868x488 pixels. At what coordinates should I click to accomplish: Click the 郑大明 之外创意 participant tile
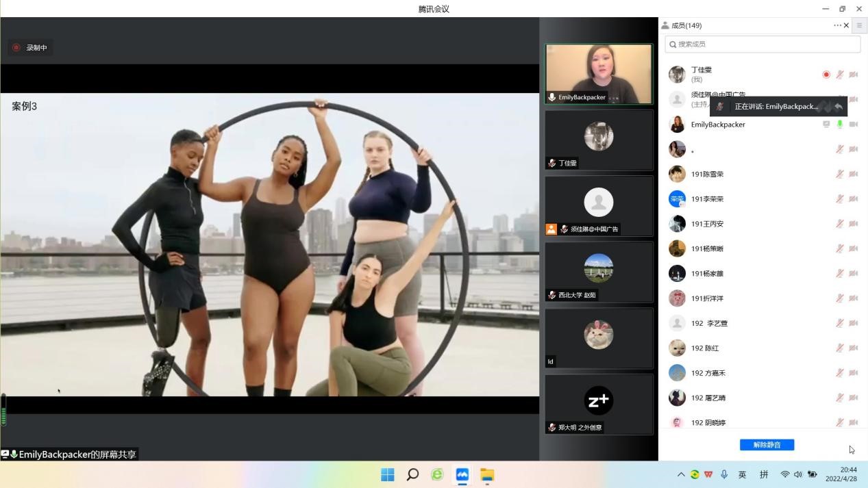click(x=599, y=404)
